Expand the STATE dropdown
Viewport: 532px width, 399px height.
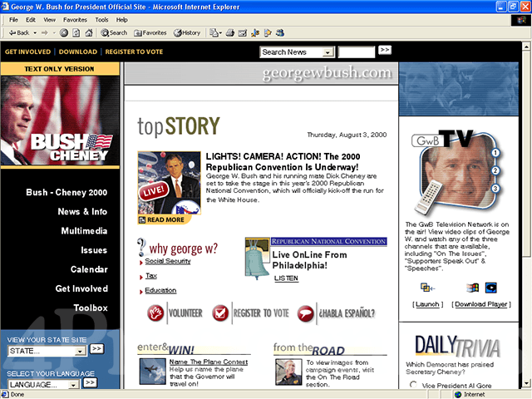click(80, 351)
